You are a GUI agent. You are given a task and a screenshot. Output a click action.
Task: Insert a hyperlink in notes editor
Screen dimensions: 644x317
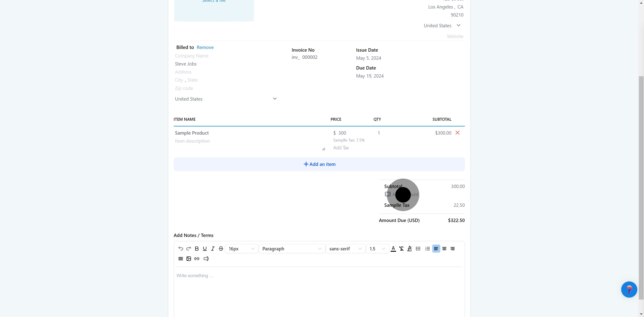tap(197, 258)
